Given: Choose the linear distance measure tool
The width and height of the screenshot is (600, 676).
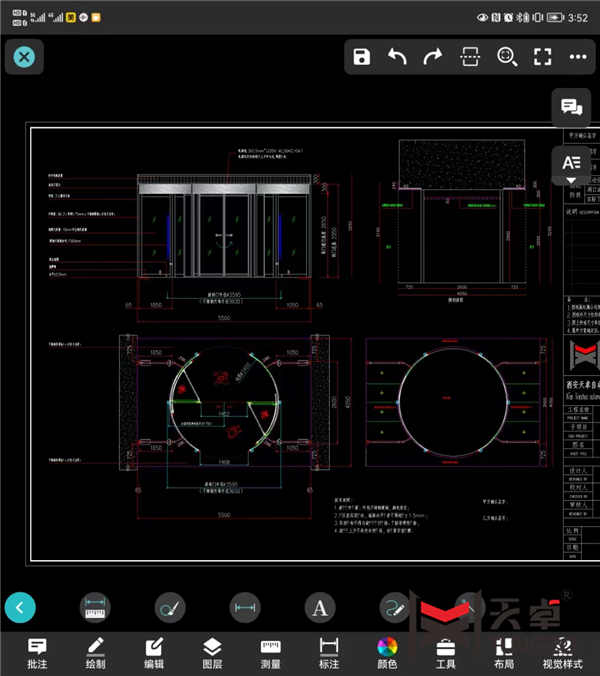Looking at the screenshot, I should [245, 606].
